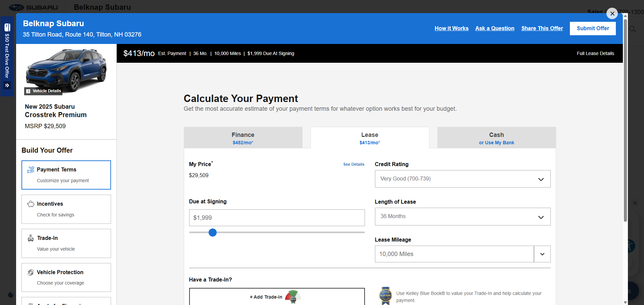This screenshot has width=644, height=305.
Task: Open the Credit Rating dropdown
Action: coord(463,179)
